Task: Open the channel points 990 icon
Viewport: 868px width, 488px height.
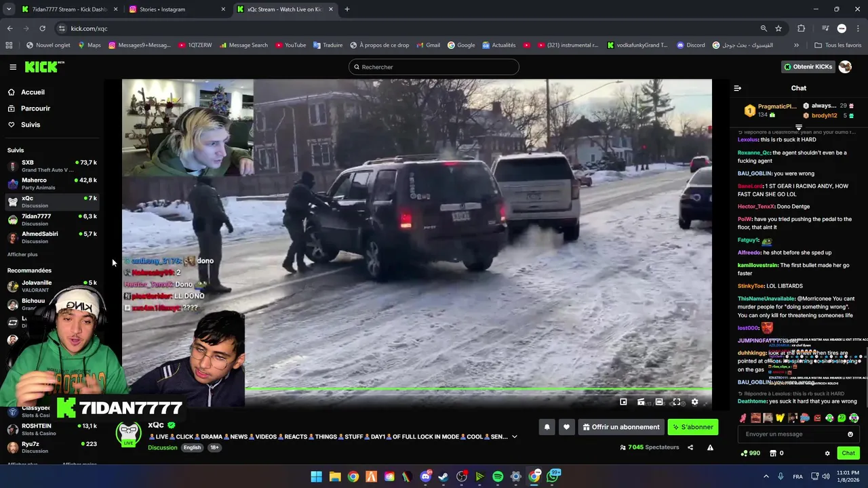Action: coord(750,453)
